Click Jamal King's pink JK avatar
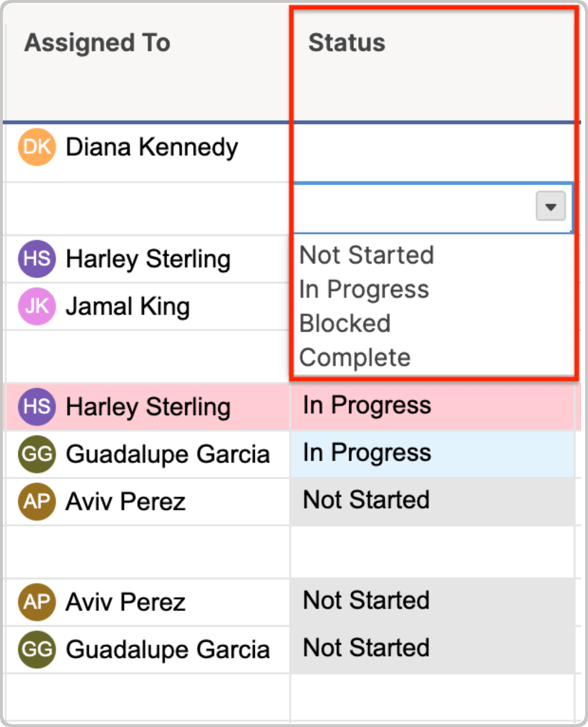 pyautogui.click(x=37, y=306)
